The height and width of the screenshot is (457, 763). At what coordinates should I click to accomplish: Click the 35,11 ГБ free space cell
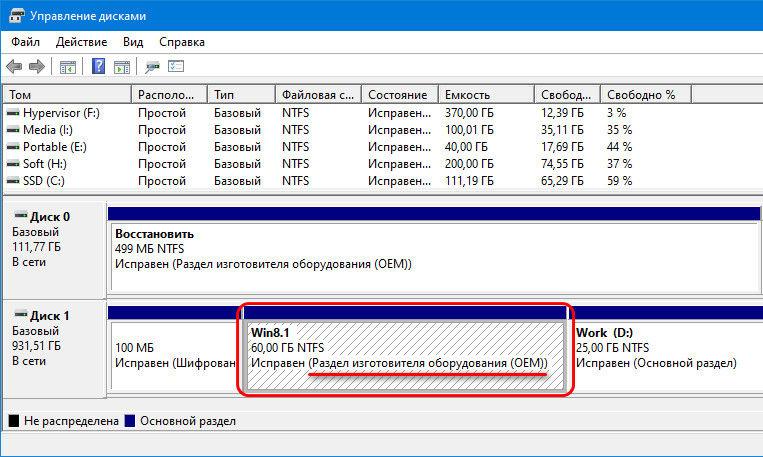562,130
